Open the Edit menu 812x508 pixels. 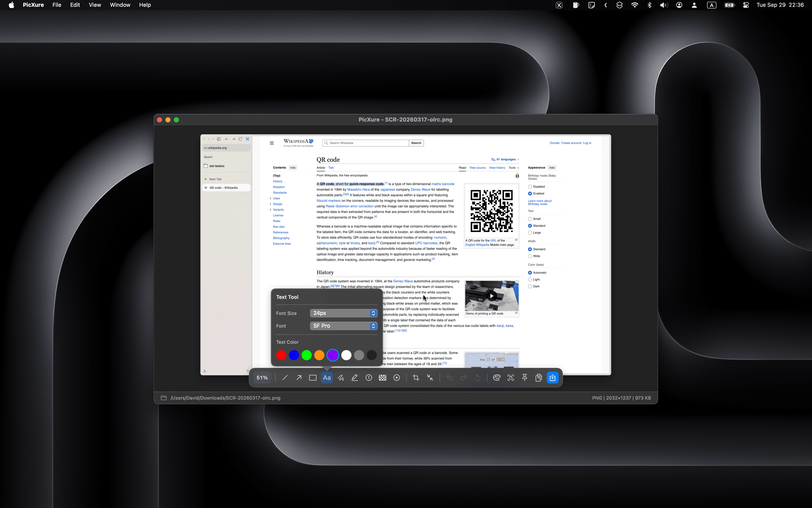tap(75, 5)
